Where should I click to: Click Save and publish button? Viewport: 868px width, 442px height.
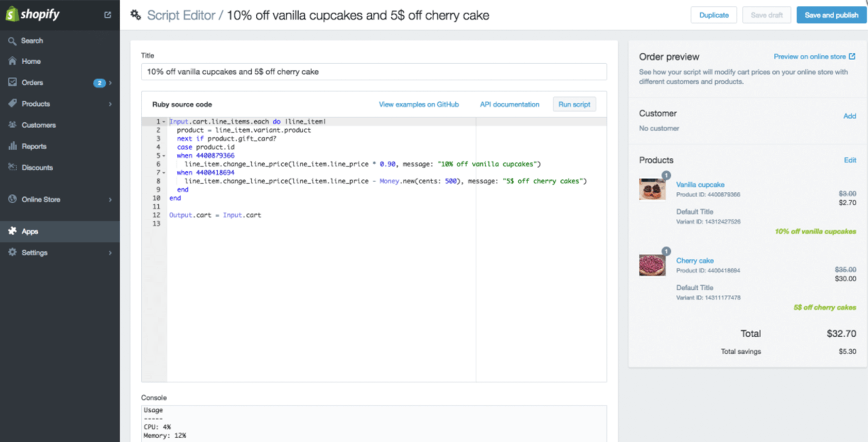click(831, 15)
